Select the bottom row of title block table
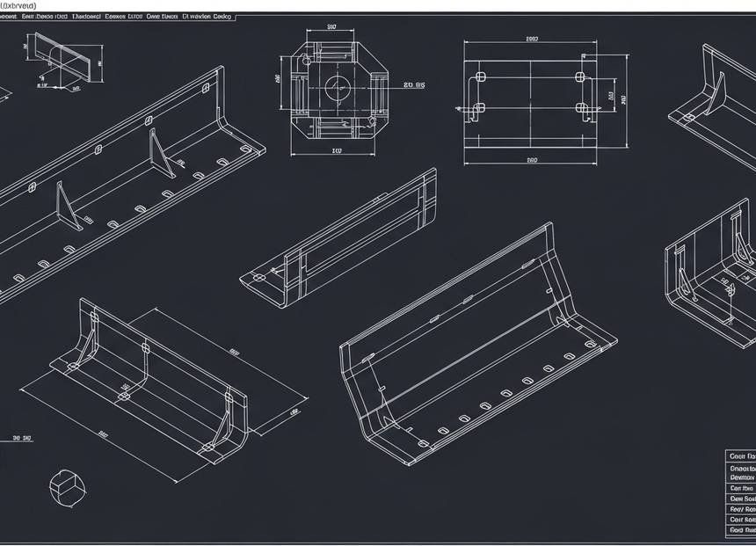The image size is (756, 546). 741,530
